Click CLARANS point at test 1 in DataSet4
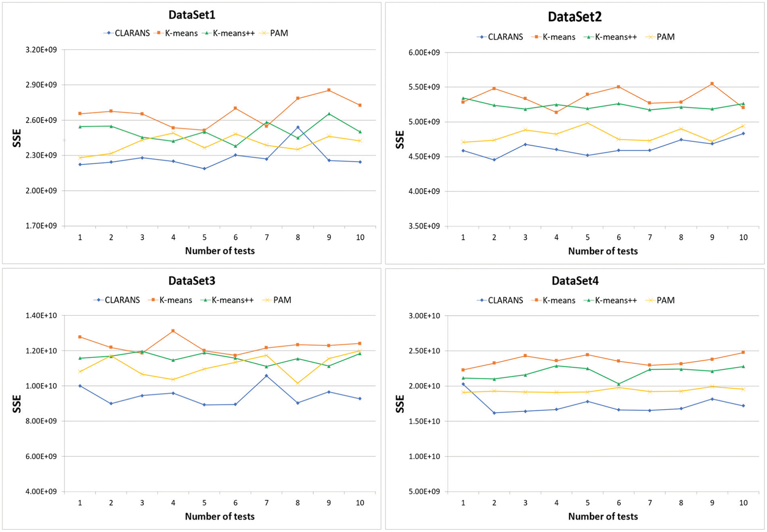The image size is (767, 532). 463,384
